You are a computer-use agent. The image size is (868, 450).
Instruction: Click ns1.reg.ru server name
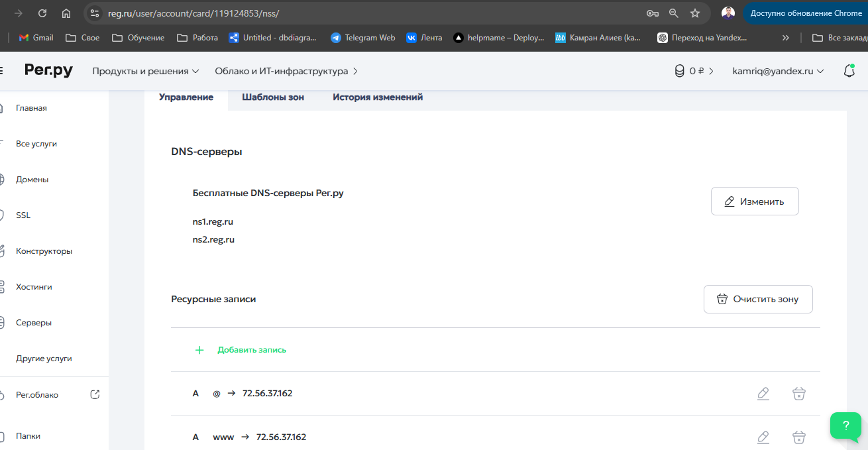click(x=213, y=222)
